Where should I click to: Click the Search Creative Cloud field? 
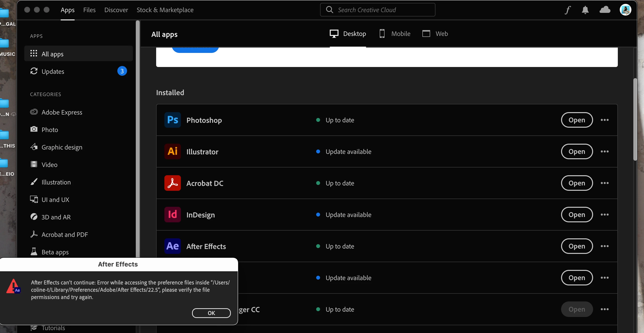tap(378, 10)
